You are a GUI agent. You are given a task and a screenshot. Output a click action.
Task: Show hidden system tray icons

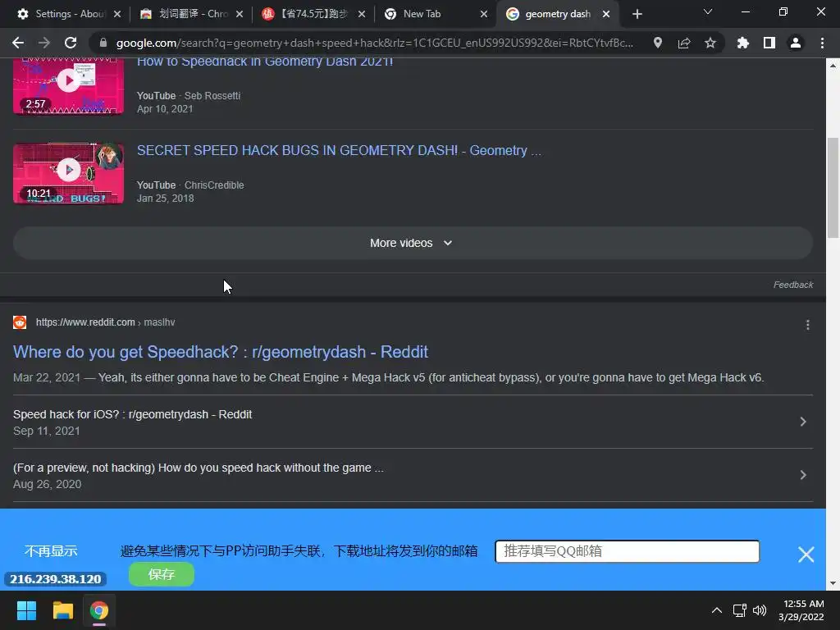pos(716,610)
